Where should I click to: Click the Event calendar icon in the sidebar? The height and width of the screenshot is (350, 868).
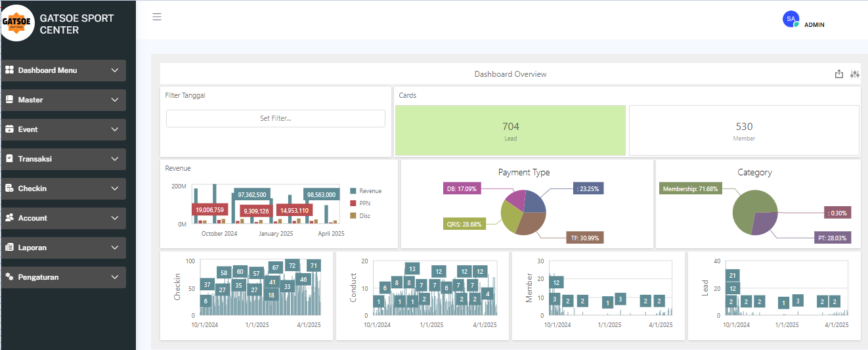click(9, 129)
